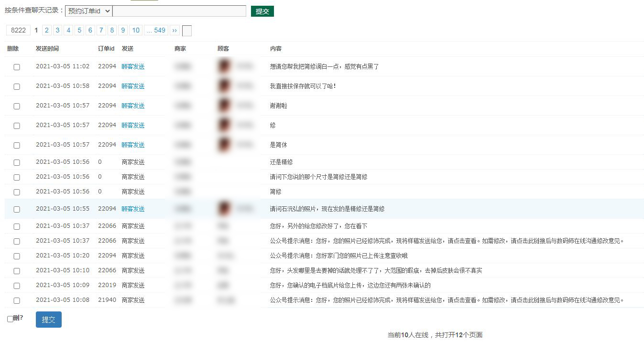
Task: Select checkbox for message 谢谢啦
Action: tap(17, 106)
